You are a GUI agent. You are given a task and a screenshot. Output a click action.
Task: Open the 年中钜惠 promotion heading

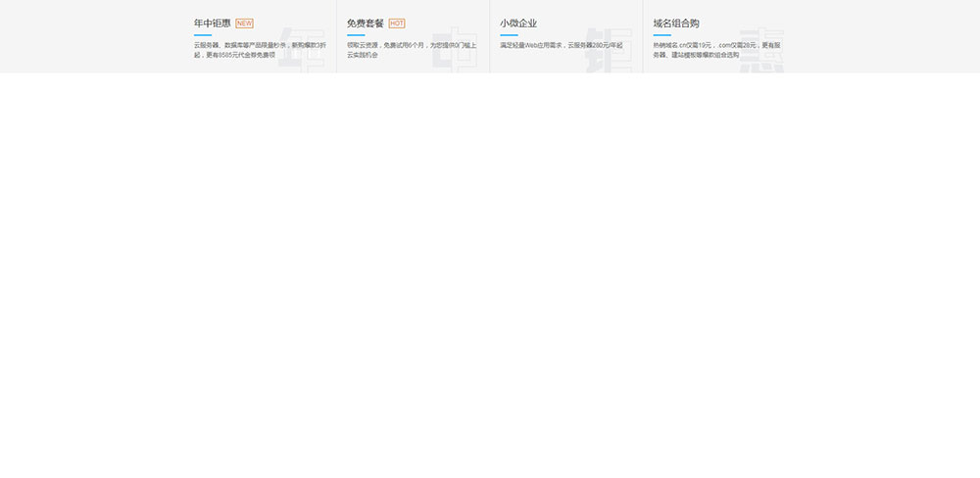point(212,24)
